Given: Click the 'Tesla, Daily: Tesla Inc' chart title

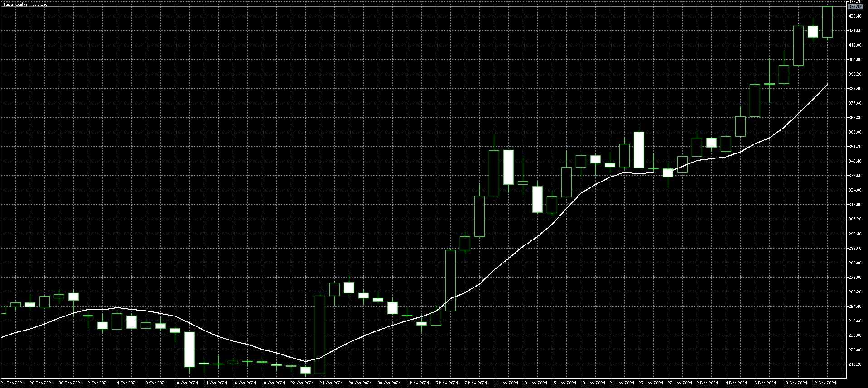Looking at the screenshot, I should [x=24, y=4].
